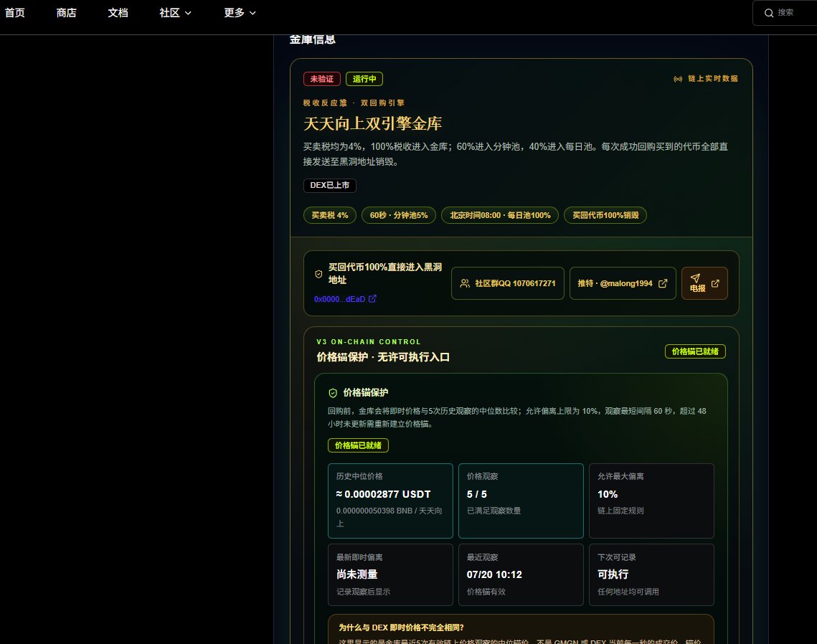Click 价格锚已就绪 badge under description

[358, 445]
